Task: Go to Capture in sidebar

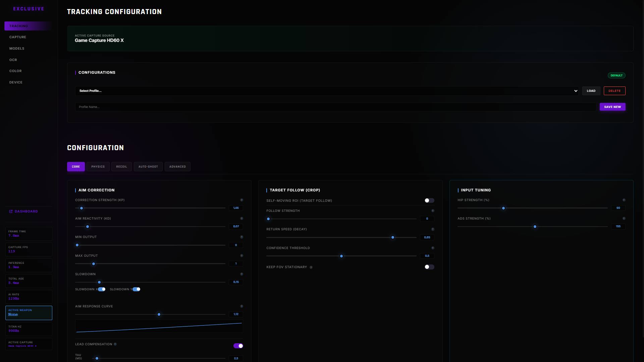Action: pyautogui.click(x=18, y=37)
